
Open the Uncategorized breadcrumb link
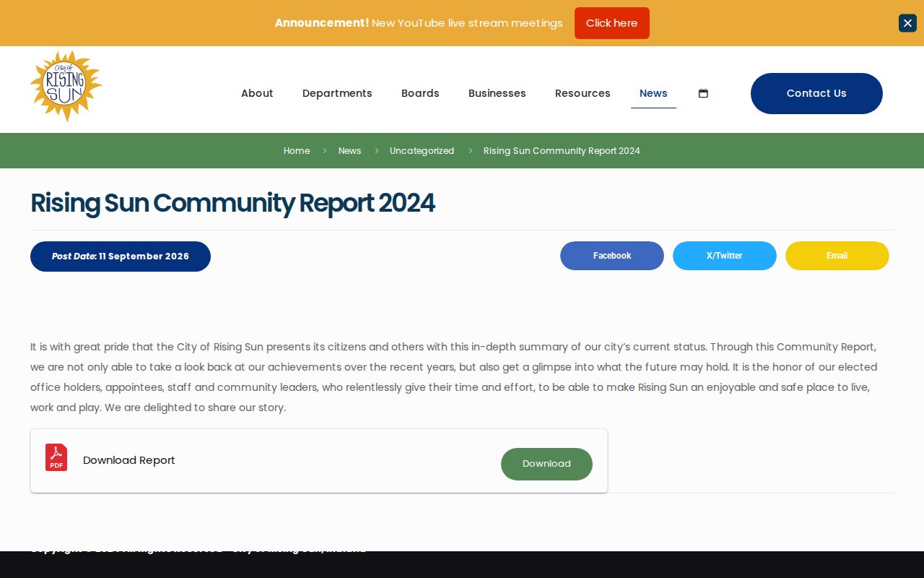pos(422,150)
